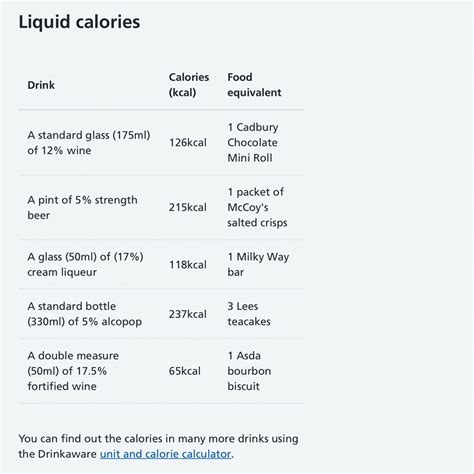Click the McCoy's salted crisps cell
The width and height of the screenshot is (474, 474).
(257, 207)
